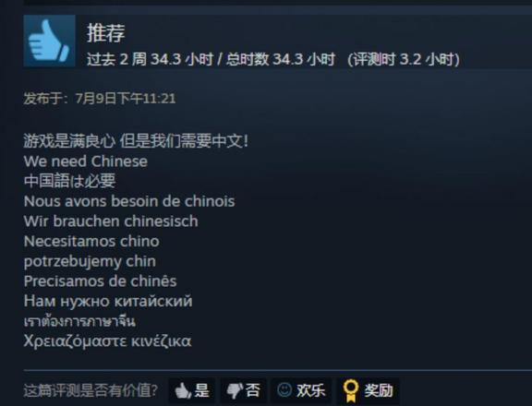Click the thumbs-down icon beside 否
This screenshot has width=532, height=406.
coord(235,390)
